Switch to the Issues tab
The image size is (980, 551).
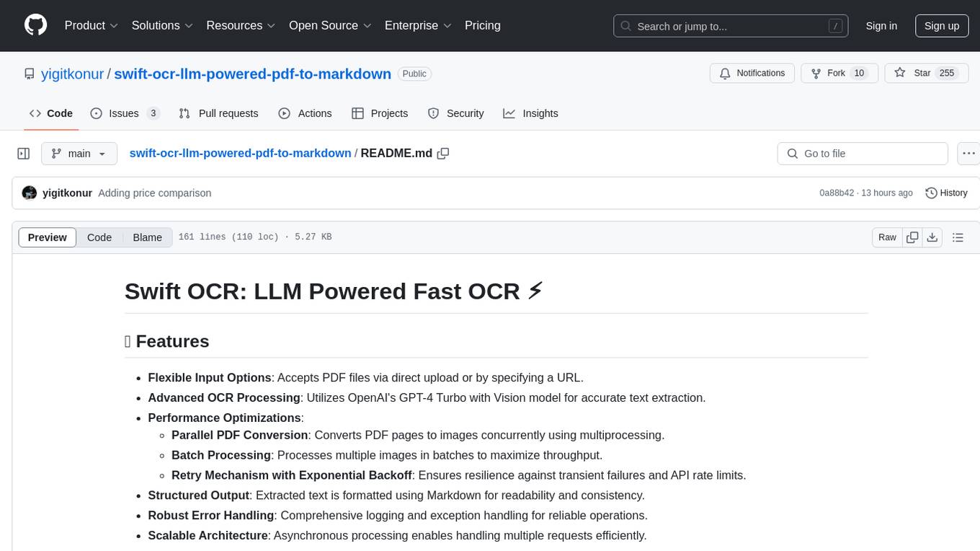125,113
